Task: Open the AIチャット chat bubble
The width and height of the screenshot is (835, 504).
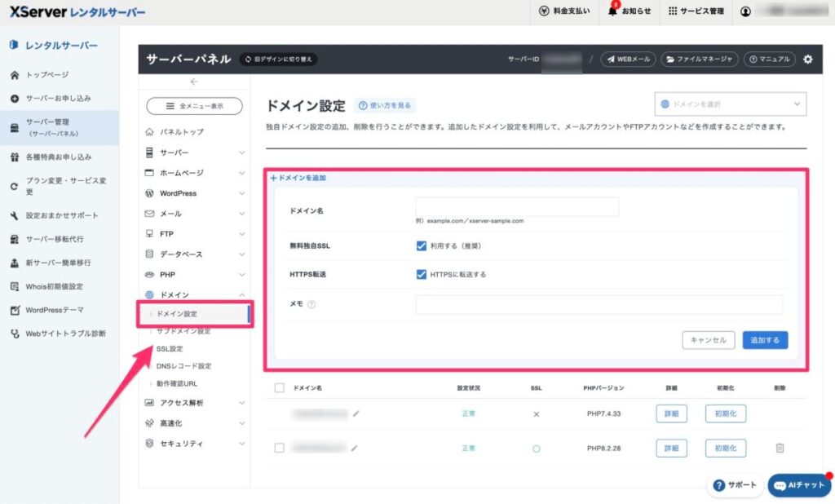Action: tap(799, 485)
